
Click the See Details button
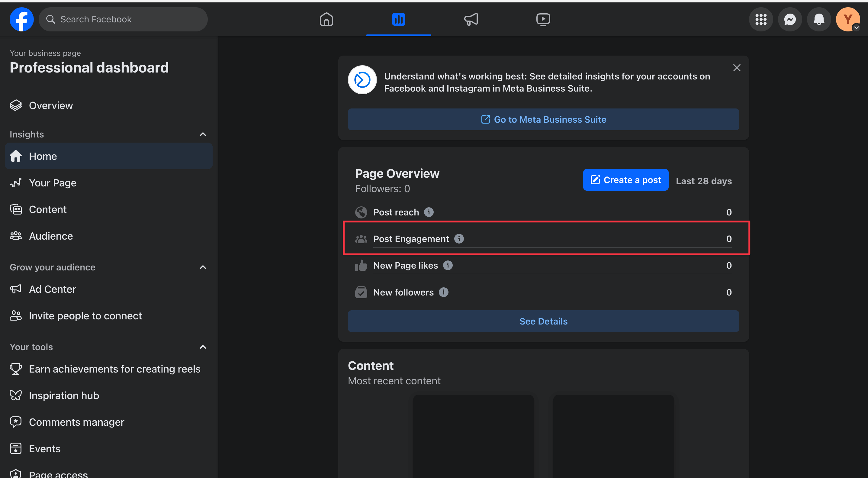[543, 321]
